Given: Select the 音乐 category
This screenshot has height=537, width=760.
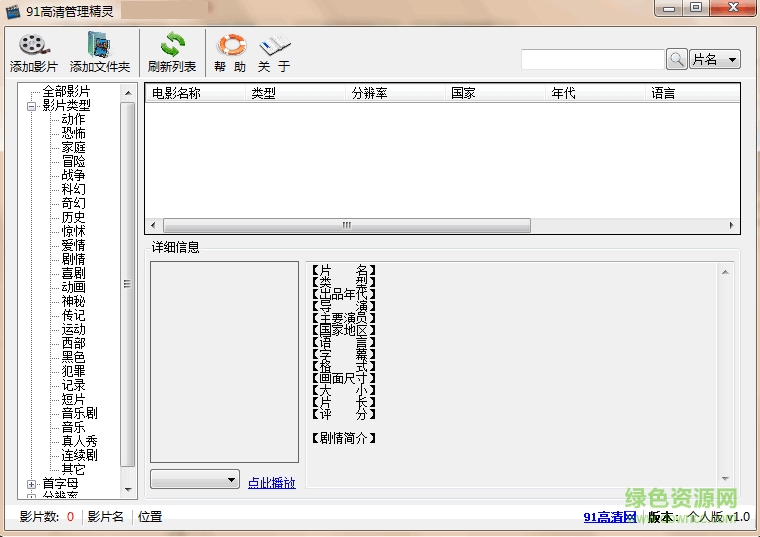Looking at the screenshot, I should pyautogui.click(x=73, y=428).
